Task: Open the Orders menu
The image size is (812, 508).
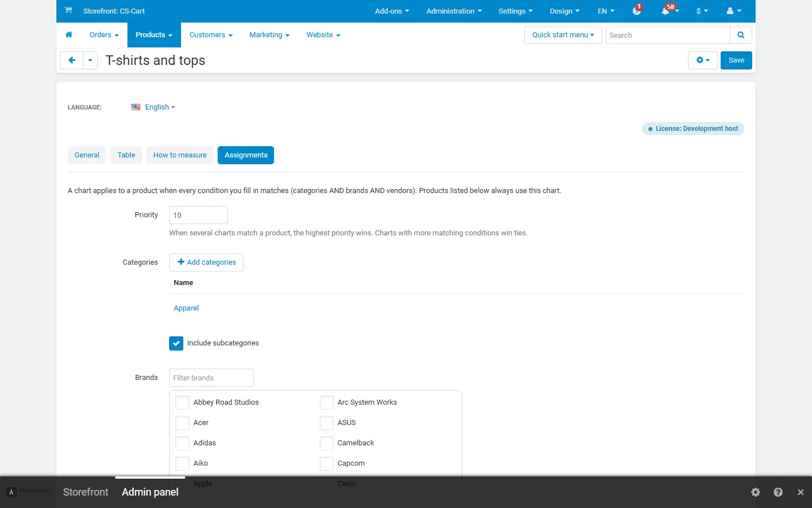Action: [x=104, y=35]
